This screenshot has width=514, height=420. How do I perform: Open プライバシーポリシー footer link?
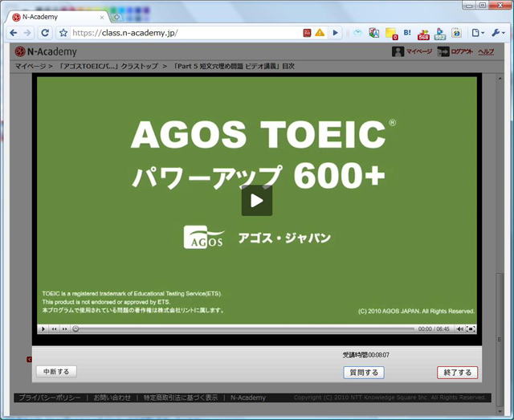50,398
